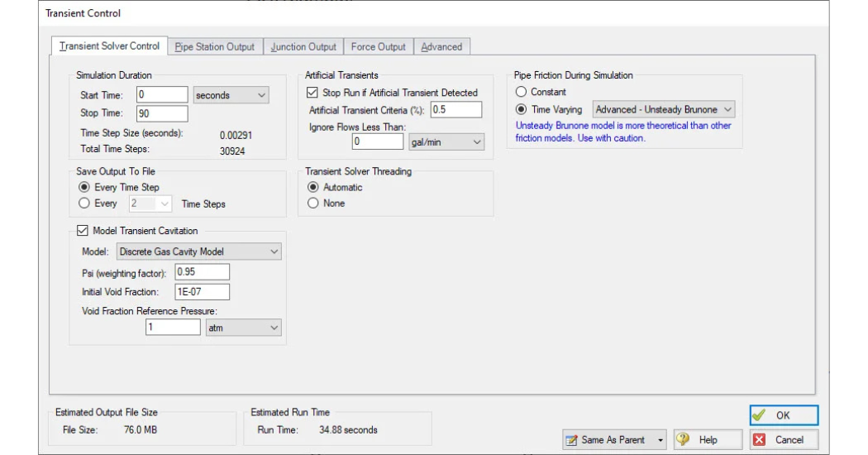Select None for solver threading
Image resolution: width=868 pixels, height=455 pixels.
coord(313,204)
